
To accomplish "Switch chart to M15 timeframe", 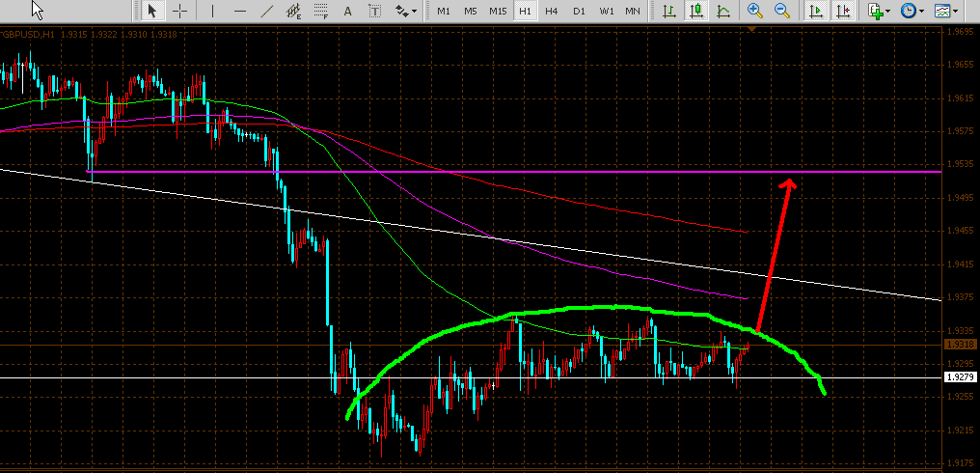I will coord(498,11).
